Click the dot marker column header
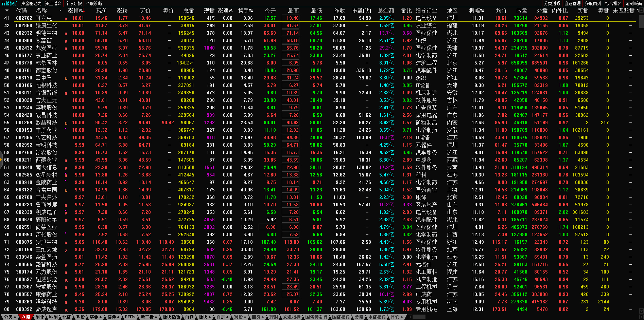 point(60,11)
